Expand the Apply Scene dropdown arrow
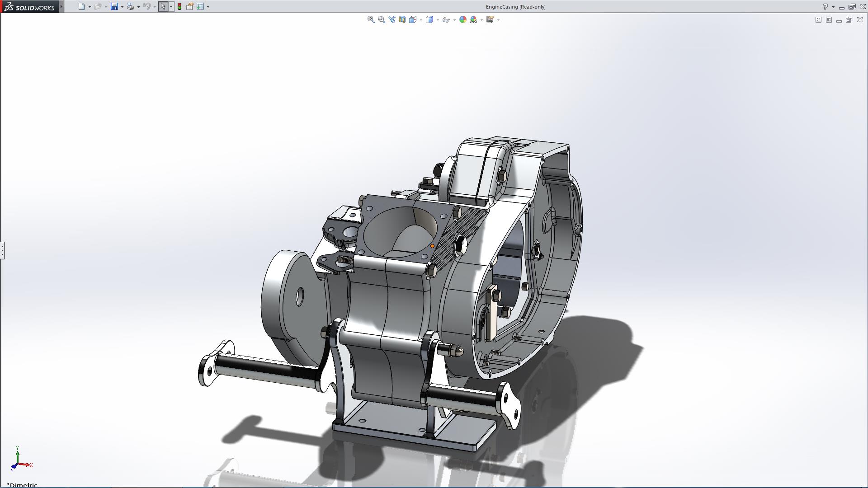Image resolution: width=868 pixels, height=488 pixels. click(x=481, y=20)
